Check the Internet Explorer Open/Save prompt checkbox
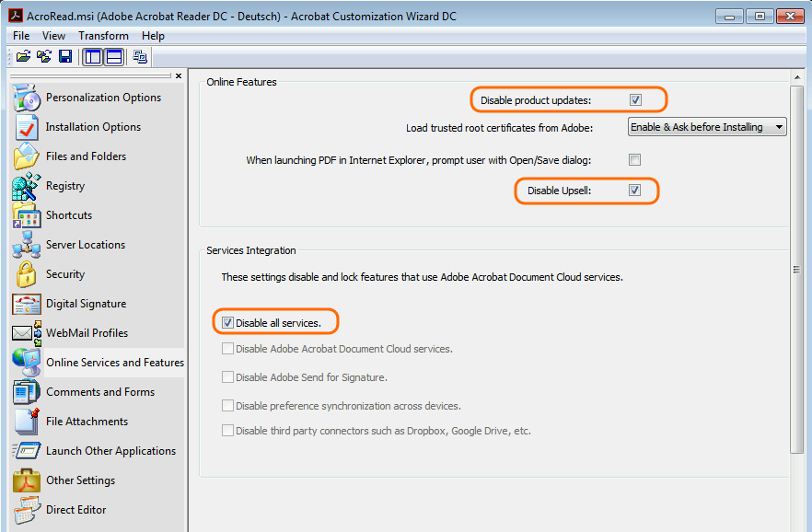 [634, 160]
